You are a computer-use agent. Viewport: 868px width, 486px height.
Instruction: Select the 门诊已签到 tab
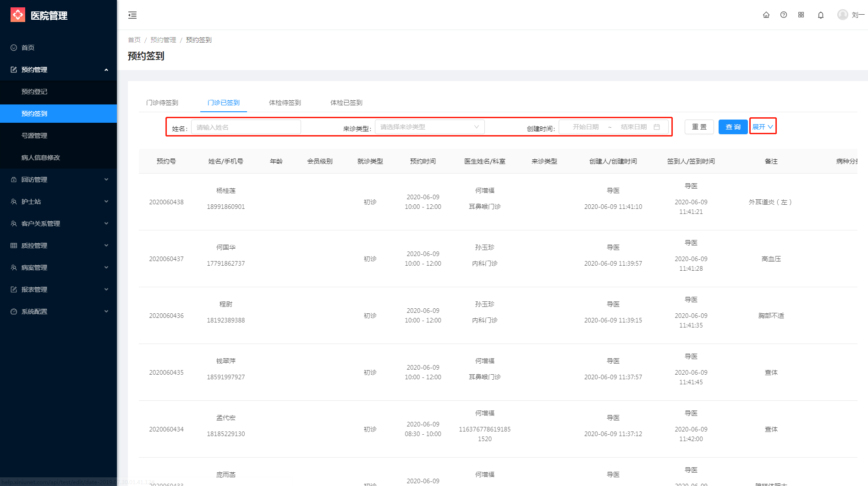tap(224, 103)
